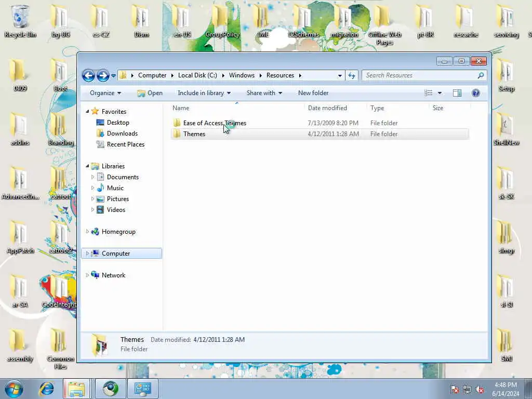
Task: Click Windows in the breadcrumb
Action: (x=242, y=75)
